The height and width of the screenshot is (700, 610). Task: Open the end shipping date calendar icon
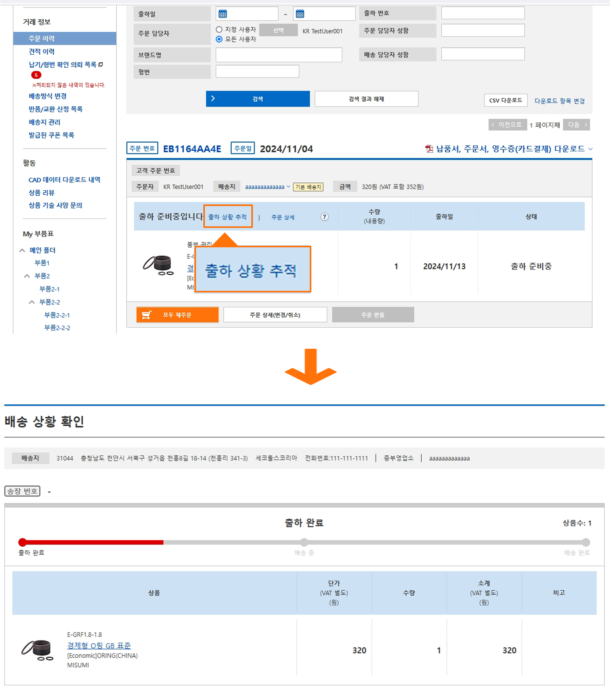pos(300,14)
